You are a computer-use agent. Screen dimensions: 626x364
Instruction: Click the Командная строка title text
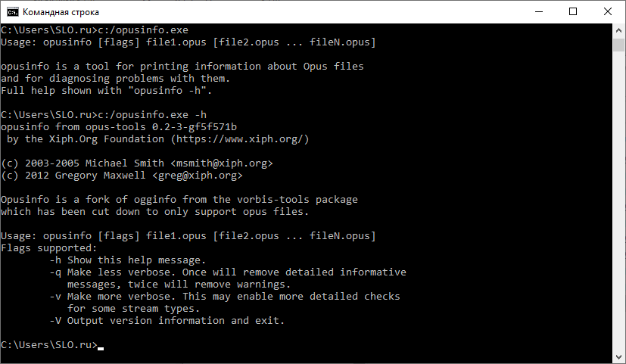pyautogui.click(x=61, y=12)
